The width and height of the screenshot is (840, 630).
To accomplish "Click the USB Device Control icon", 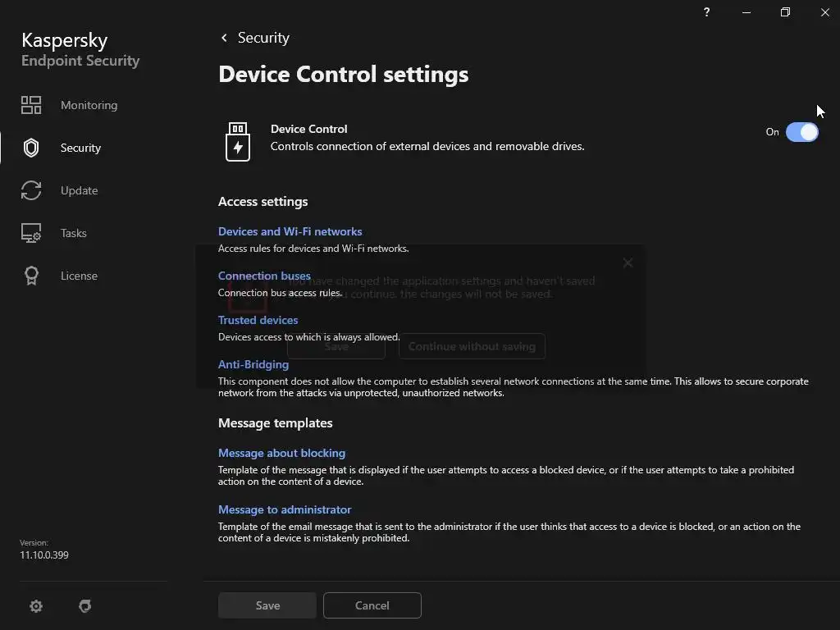I will point(238,141).
